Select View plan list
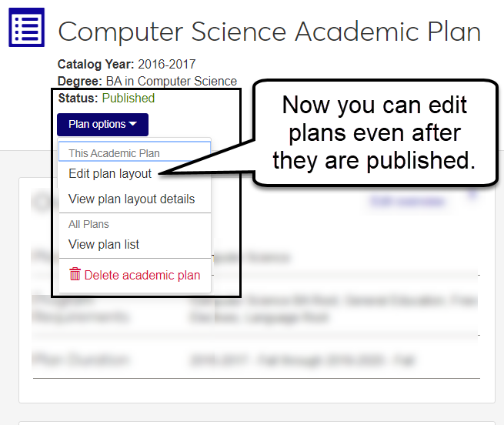 pyautogui.click(x=104, y=245)
